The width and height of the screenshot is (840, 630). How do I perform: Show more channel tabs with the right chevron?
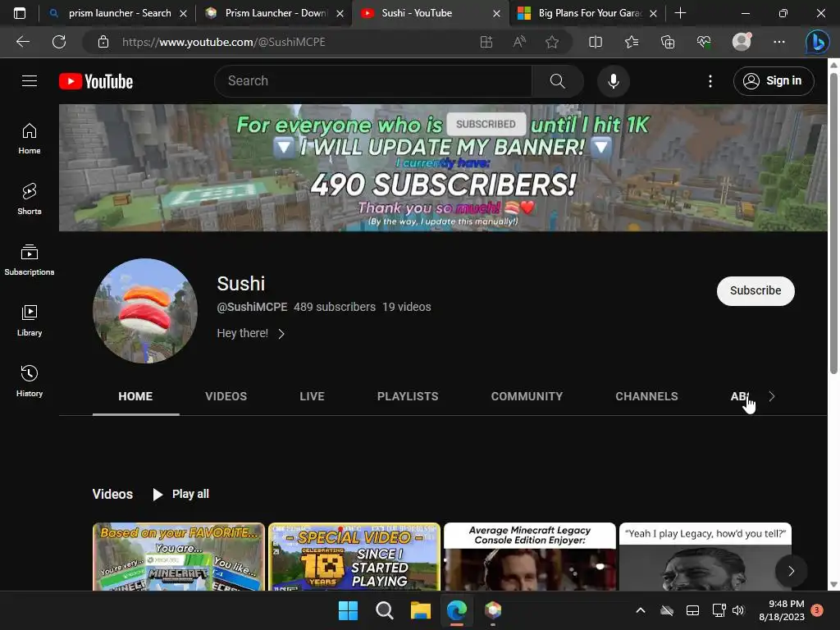pyautogui.click(x=771, y=396)
